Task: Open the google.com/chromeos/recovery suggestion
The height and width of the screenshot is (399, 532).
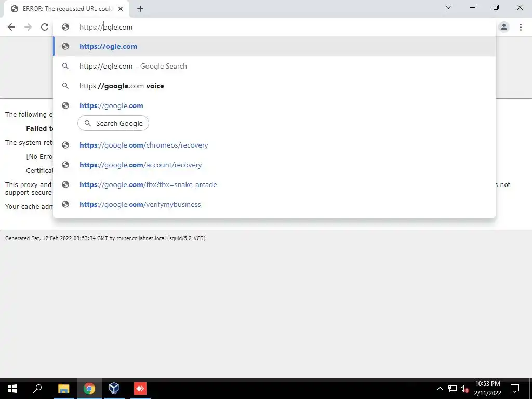Action: (274, 145)
